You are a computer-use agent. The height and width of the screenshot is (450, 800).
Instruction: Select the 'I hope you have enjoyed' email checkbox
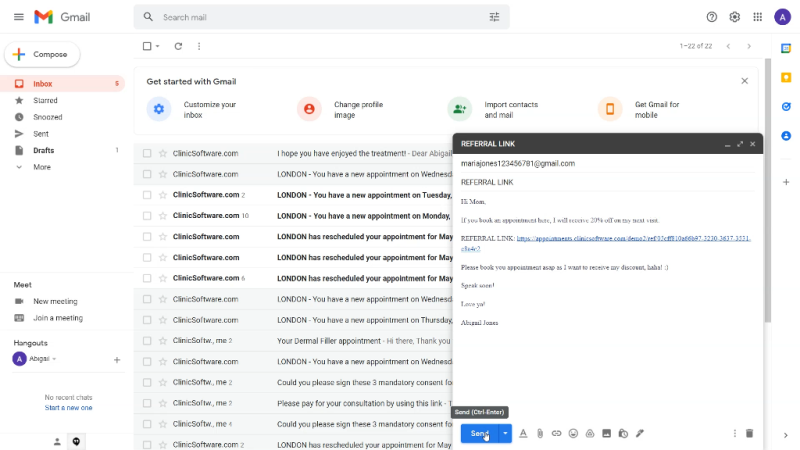pos(147,153)
